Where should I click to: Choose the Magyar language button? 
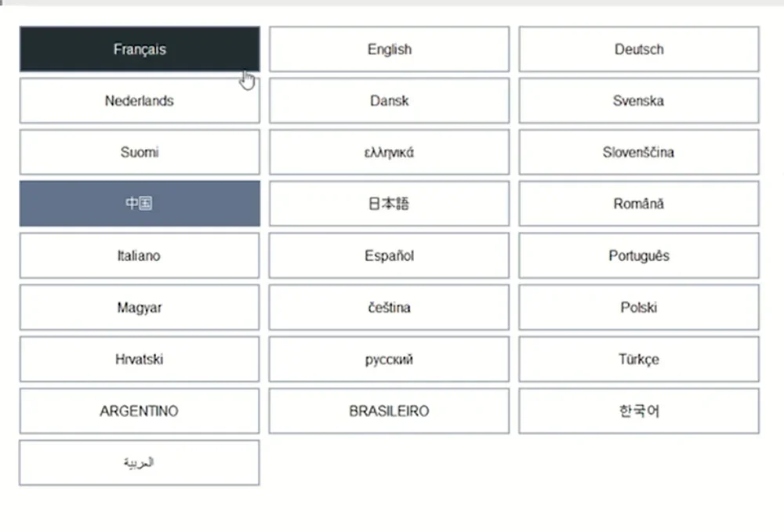pos(140,307)
